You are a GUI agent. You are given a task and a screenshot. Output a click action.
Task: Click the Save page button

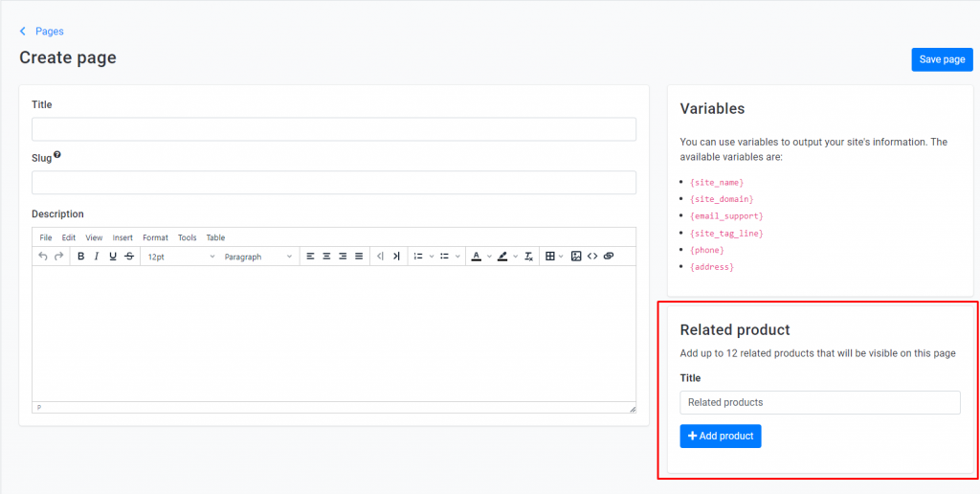tap(942, 59)
